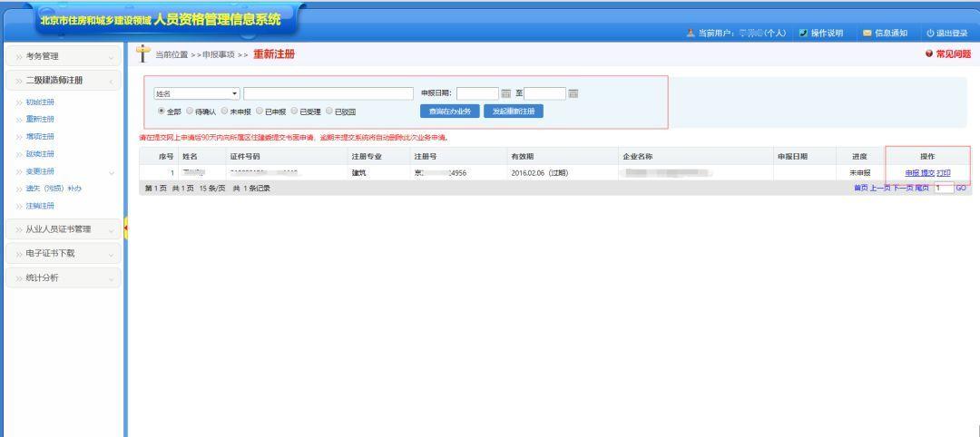Click the 信息通知 text link
This screenshot has height=437, width=980.
pos(891,33)
